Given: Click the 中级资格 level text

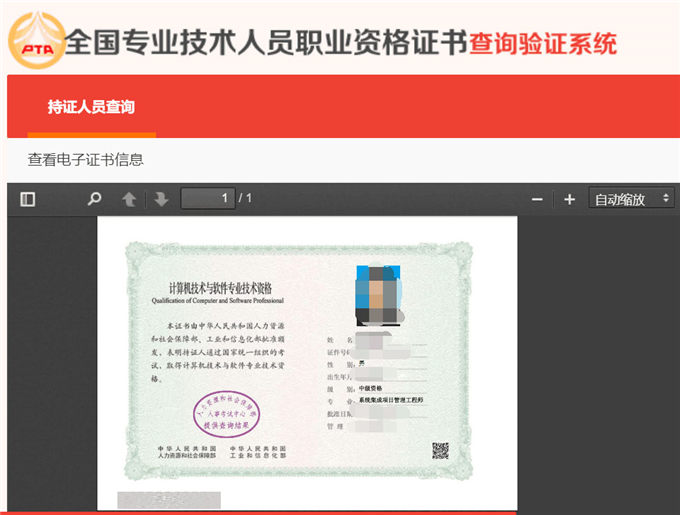Looking at the screenshot, I should 372,387.
